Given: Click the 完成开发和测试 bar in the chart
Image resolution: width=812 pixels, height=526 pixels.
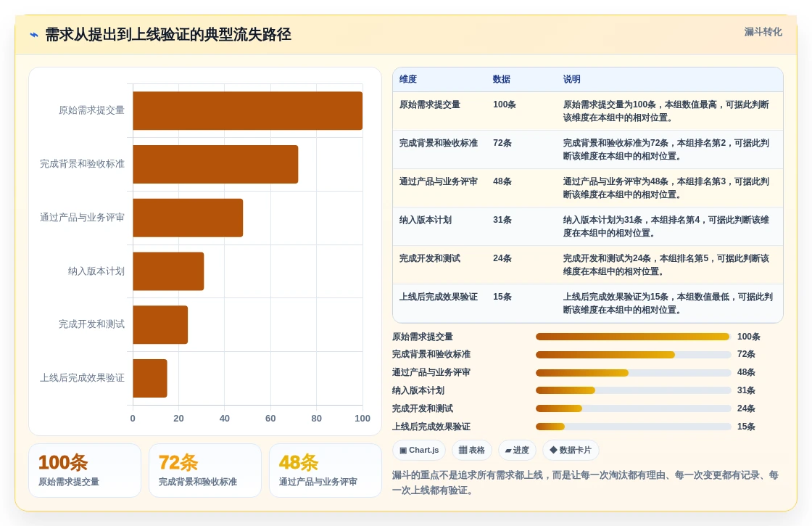Looking at the screenshot, I should pos(160,325).
